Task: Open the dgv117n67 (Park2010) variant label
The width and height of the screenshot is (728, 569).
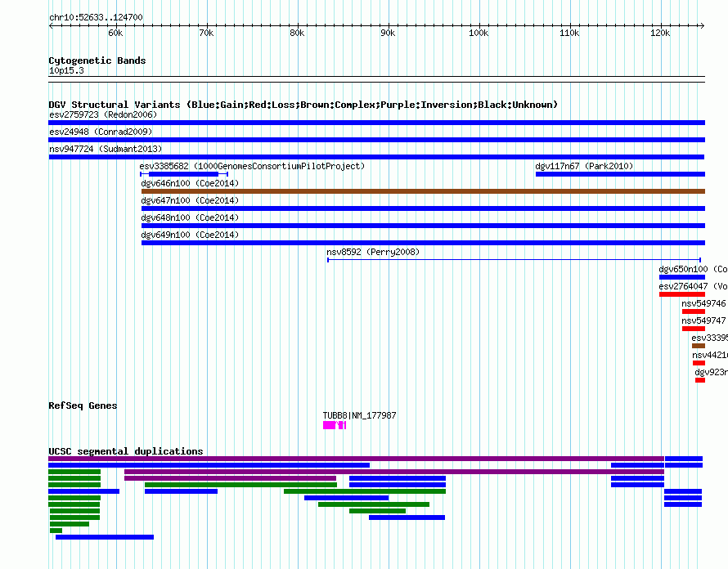Action: coord(584,166)
